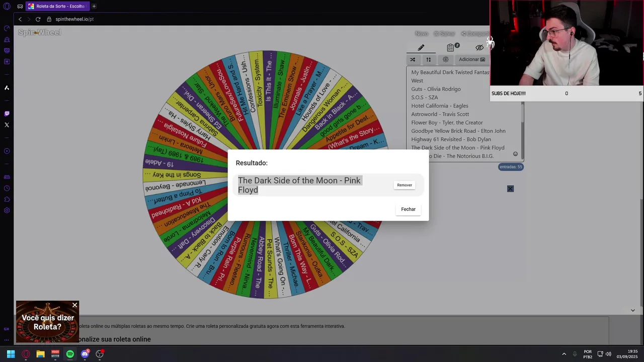Sort the wheel entries
Image resolution: width=644 pixels, height=362 pixels.
pyautogui.click(x=429, y=59)
